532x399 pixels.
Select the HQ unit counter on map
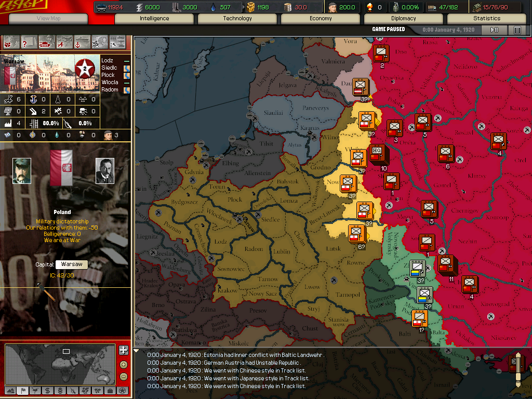coord(377,153)
